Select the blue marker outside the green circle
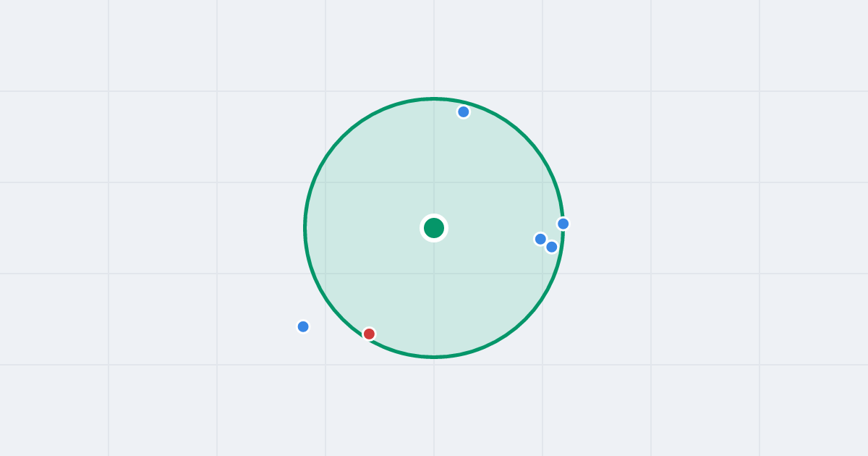The width and height of the screenshot is (868, 456). coord(303,326)
